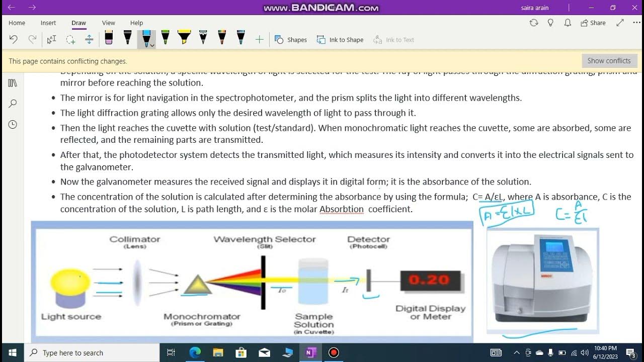
Task: Navigate forward with the right arrow
Action: click(x=32, y=8)
